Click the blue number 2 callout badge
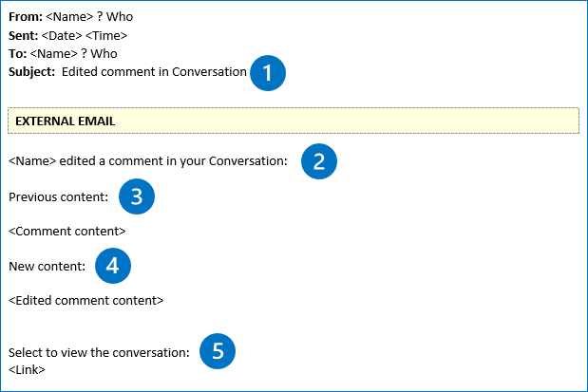 tap(319, 161)
